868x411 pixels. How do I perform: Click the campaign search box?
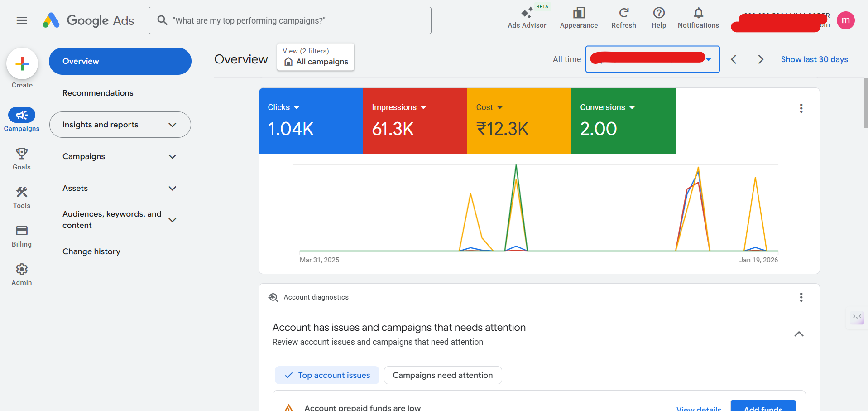(x=290, y=20)
